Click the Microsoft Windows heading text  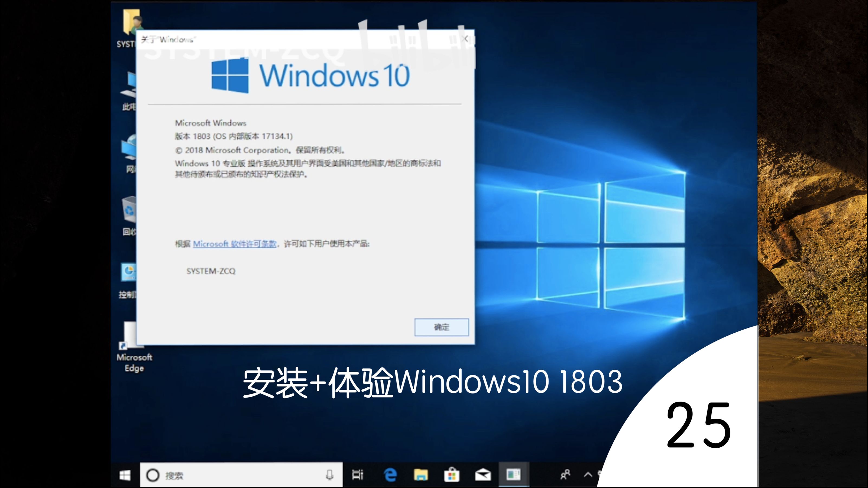click(x=210, y=123)
